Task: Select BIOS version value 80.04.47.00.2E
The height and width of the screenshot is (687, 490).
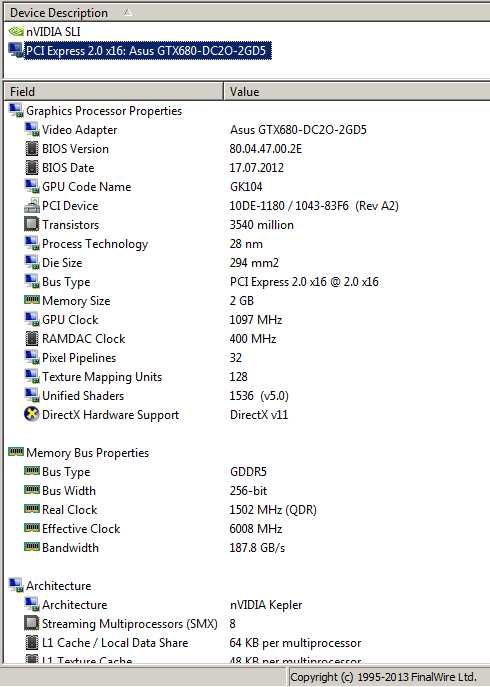Action: 266,149
